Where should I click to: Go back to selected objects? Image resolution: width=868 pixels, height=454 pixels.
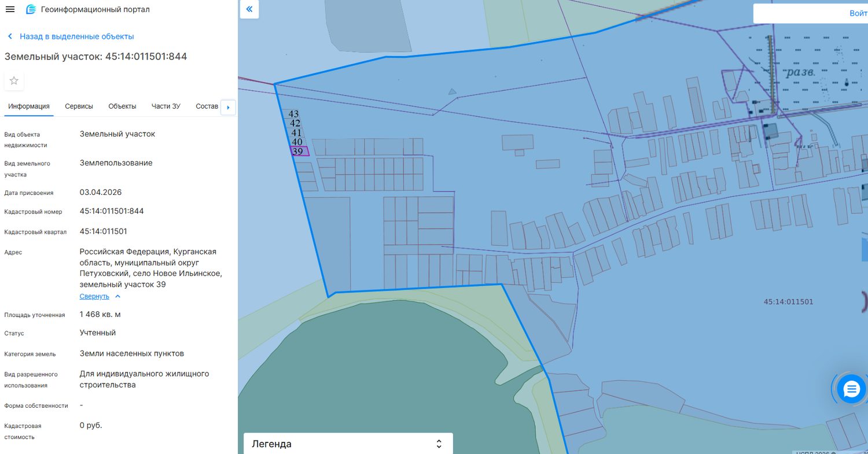coord(71,36)
